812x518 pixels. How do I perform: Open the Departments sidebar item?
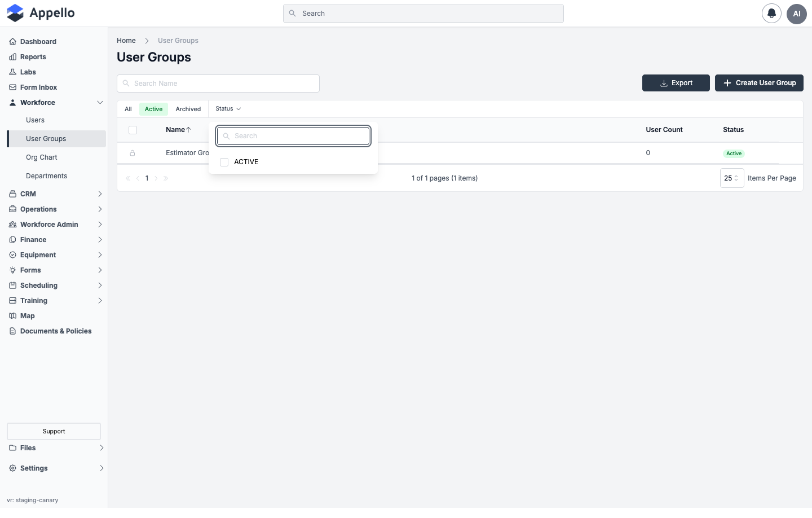[56, 176]
